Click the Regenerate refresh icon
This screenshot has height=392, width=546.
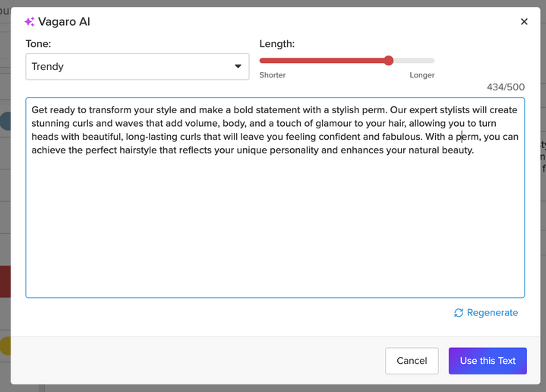tap(459, 312)
